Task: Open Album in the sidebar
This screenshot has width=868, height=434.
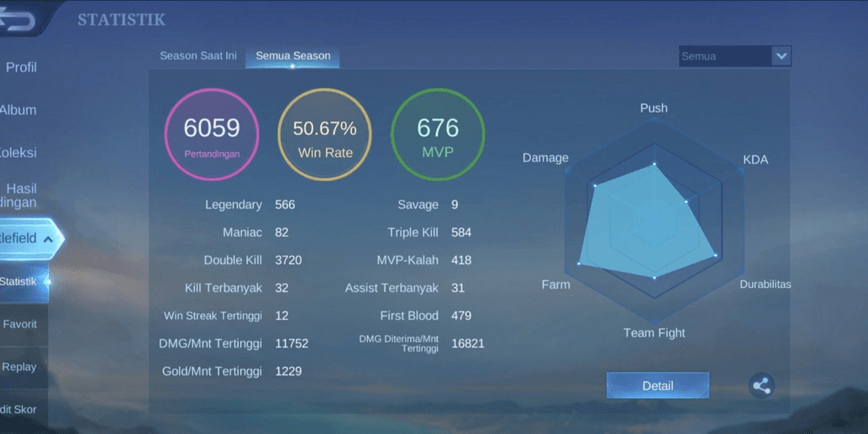Action: point(18,110)
